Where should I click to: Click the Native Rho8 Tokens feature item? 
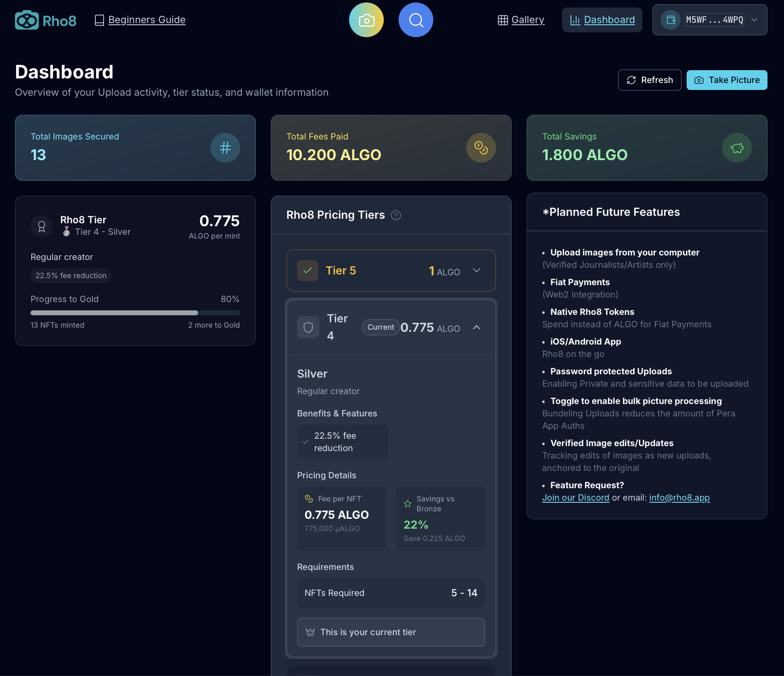pyautogui.click(x=592, y=312)
